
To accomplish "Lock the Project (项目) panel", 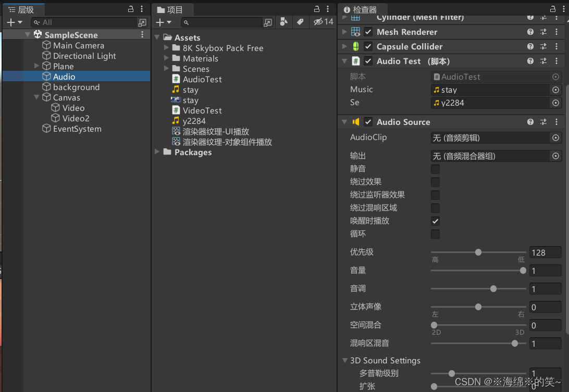I will point(317,9).
